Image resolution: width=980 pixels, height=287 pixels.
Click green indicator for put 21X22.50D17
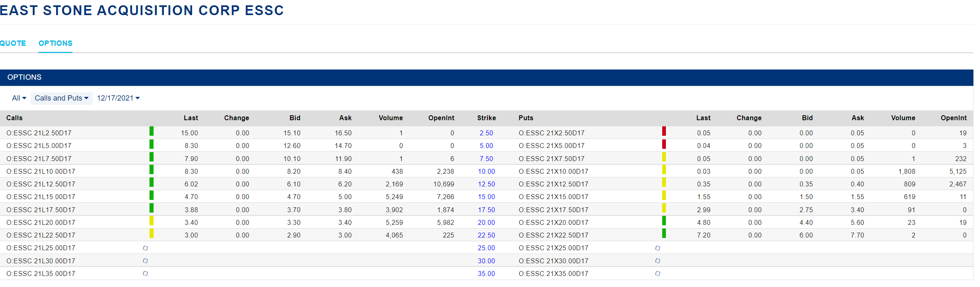[664, 233]
